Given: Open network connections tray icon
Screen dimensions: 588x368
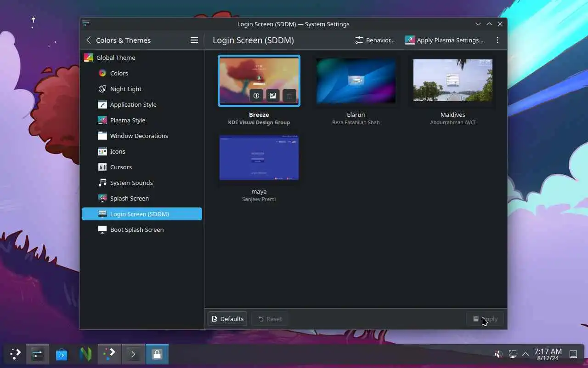Looking at the screenshot, I should (x=512, y=354).
